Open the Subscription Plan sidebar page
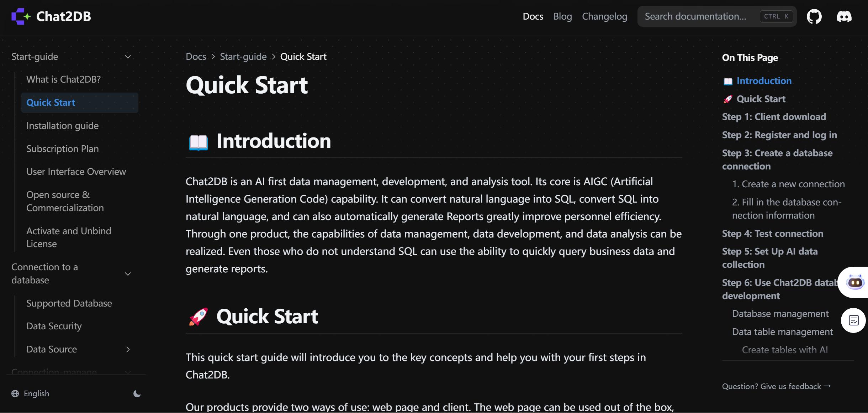The width and height of the screenshot is (868, 413). (x=62, y=149)
